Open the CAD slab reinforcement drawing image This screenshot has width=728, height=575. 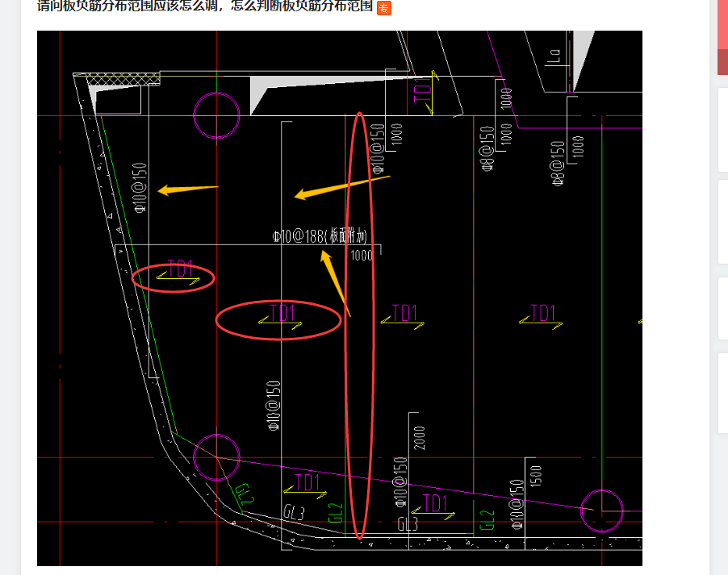coord(340,298)
